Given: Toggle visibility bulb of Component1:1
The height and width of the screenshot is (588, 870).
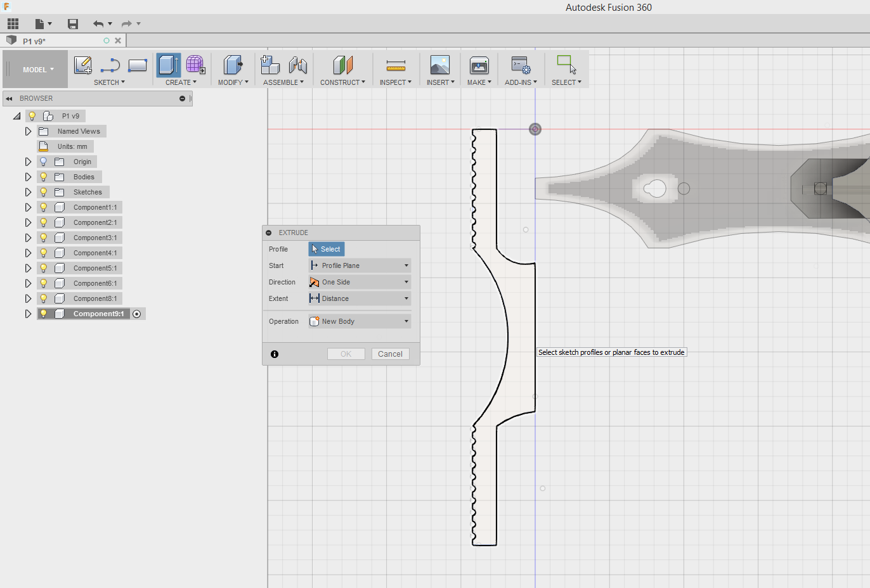Looking at the screenshot, I should point(43,207).
